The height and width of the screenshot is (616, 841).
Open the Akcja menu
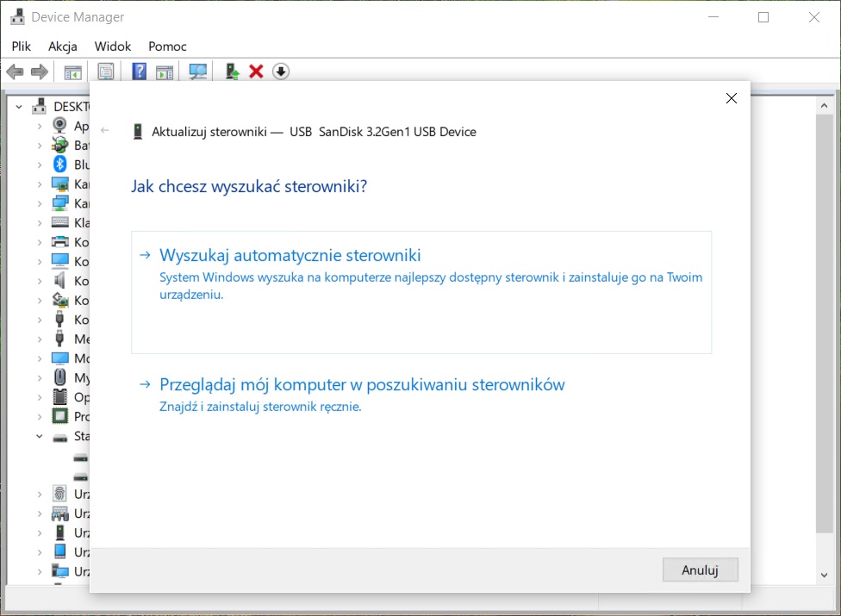pos(63,47)
